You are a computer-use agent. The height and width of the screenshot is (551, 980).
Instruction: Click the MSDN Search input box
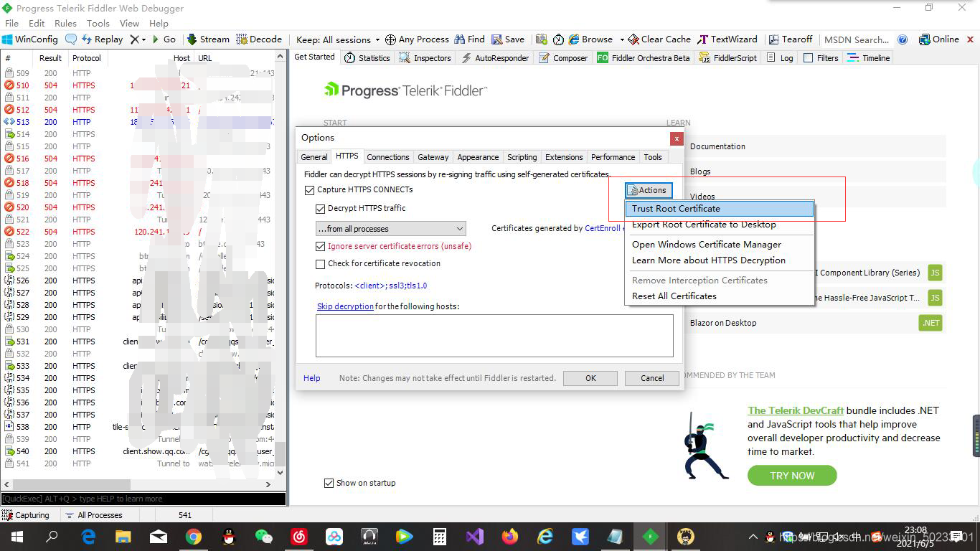point(857,39)
